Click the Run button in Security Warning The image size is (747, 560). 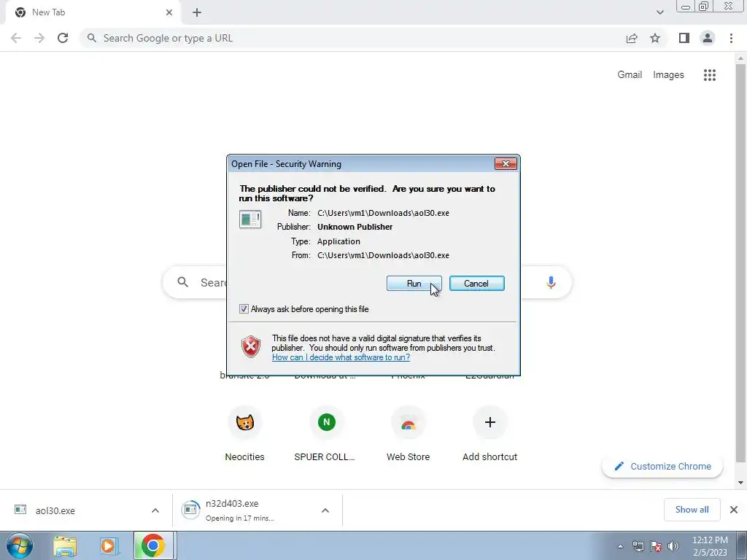click(x=414, y=284)
